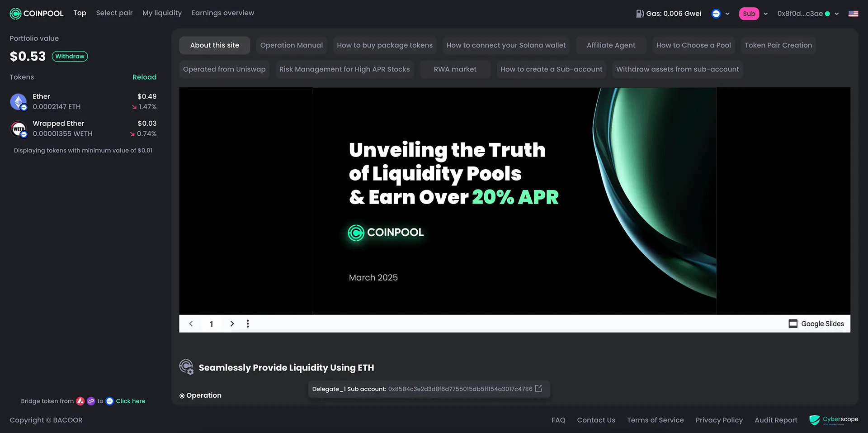
Task: Click the Cyberscope logo
Action: pyautogui.click(x=834, y=420)
